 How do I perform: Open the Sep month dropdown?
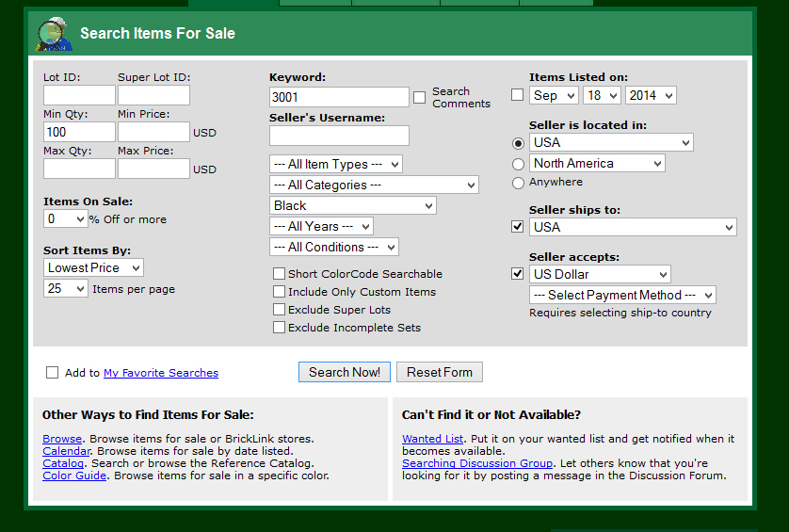tap(554, 95)
